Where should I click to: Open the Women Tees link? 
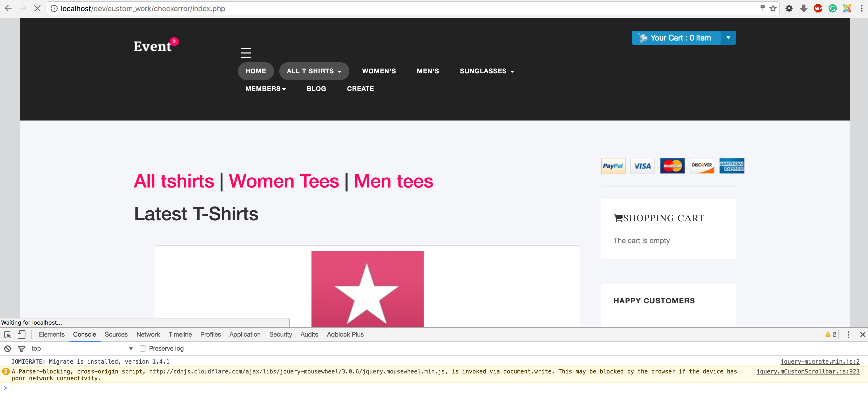click(x=284, y=181)
